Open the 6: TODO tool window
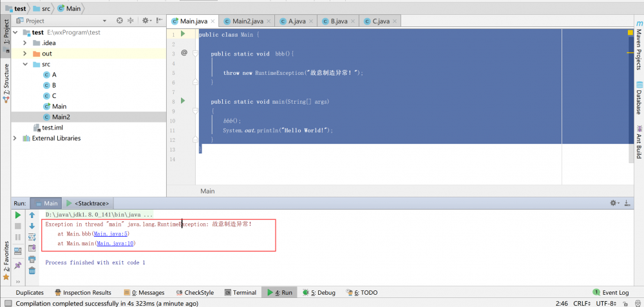This screenshot has height=307, width=644. click(361, 293)
